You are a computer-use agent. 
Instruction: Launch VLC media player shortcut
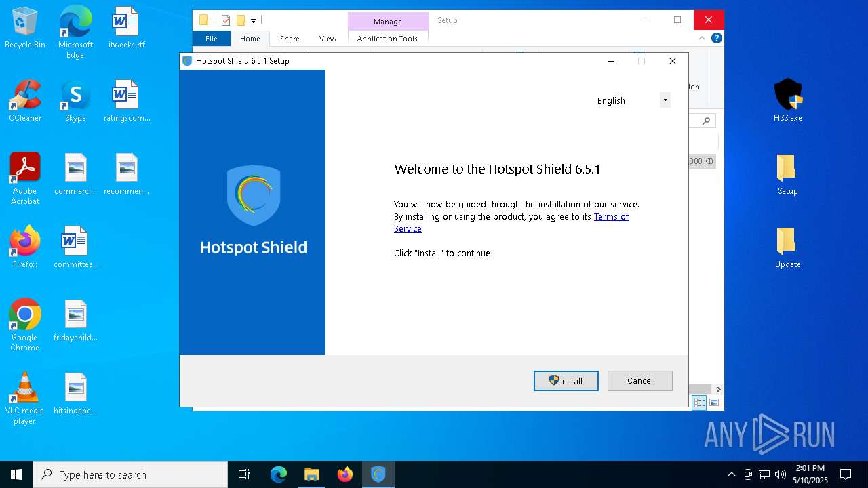(25, 399)
